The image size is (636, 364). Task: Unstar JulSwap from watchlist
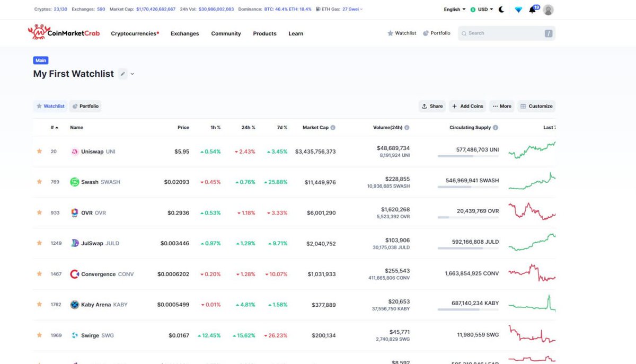pos(39,243)
